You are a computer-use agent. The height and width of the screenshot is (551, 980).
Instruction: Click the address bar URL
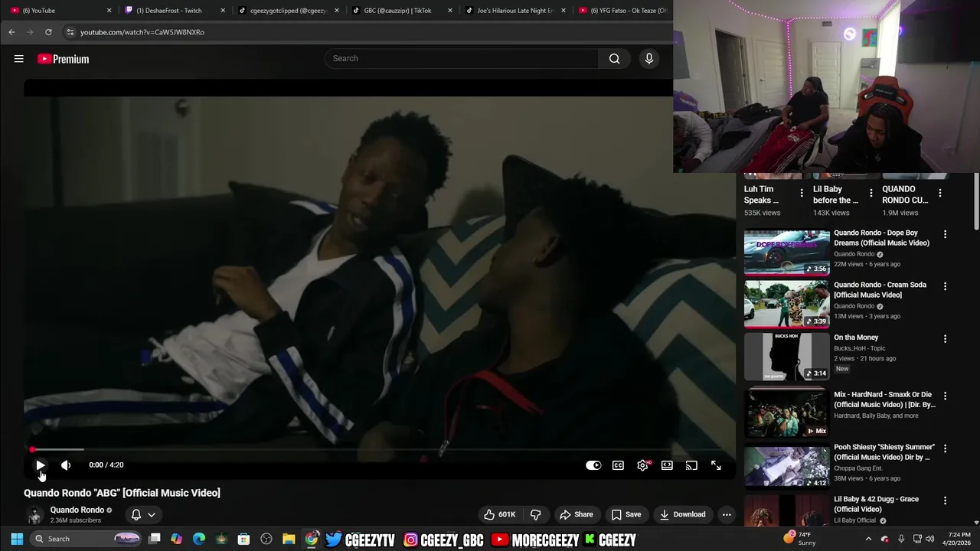(x=142, y=32)
